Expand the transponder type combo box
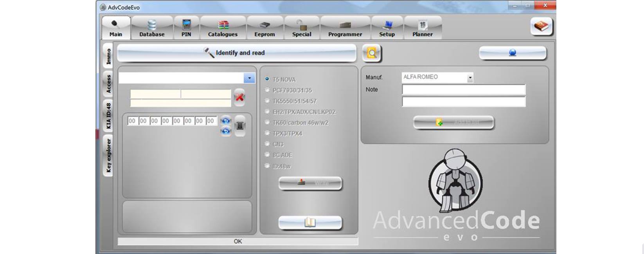This screenshot has height=254, width=644. (249, 78)
